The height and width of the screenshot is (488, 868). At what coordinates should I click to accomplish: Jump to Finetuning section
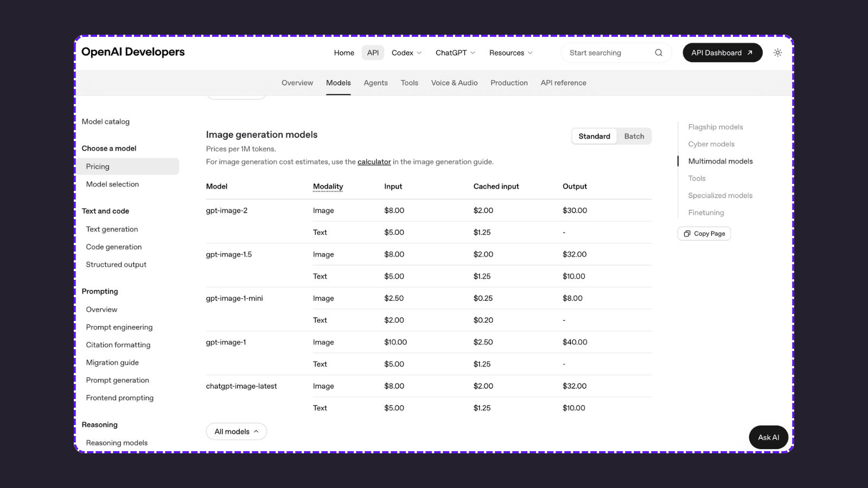click(706, 213)
